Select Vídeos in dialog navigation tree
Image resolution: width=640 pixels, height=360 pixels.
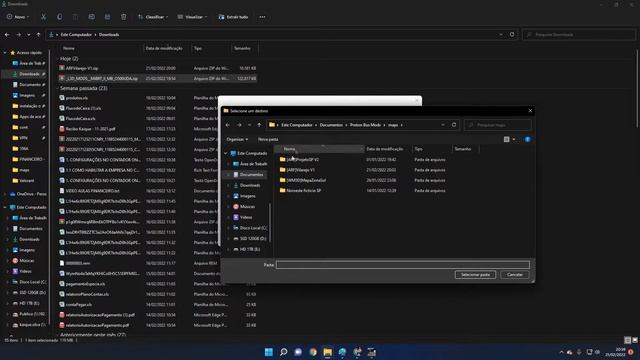pos(246,217)
